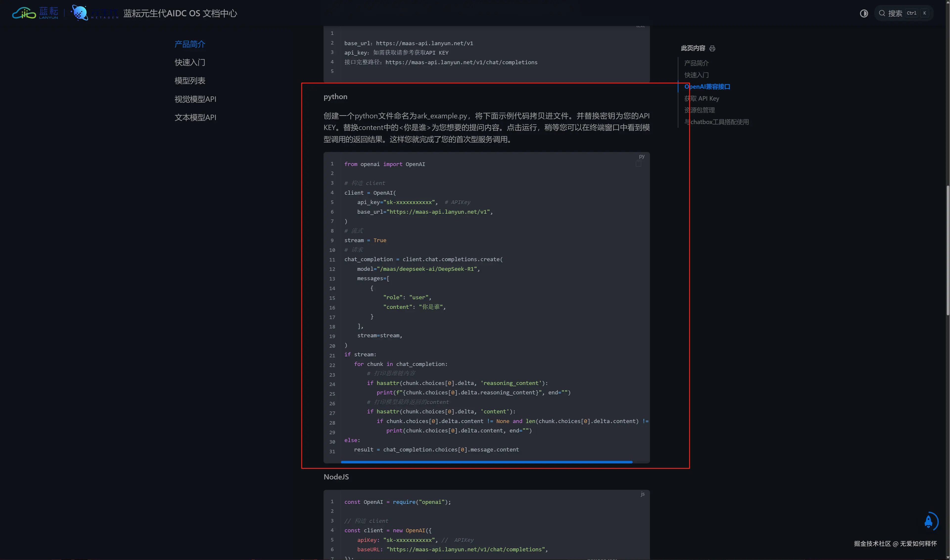Jump to 产品简介 in page contents
The height and width of the screenshot is (560, 950).
pyautogui.click(x=696, y=63)
